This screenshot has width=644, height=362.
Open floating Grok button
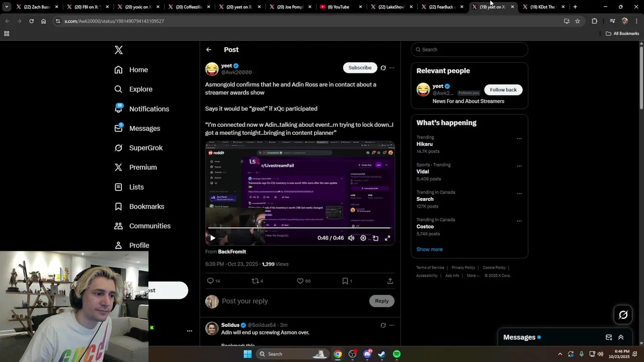click(623, 315)
